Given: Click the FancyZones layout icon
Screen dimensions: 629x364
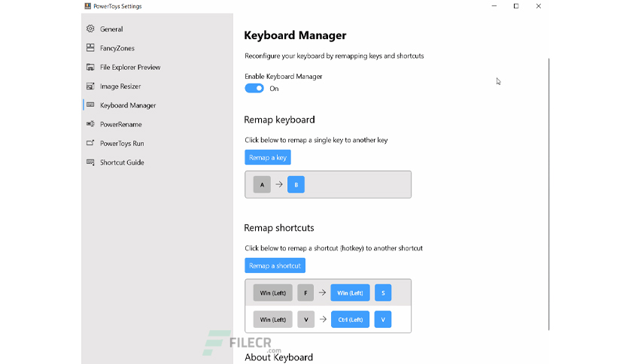Looking at the screenshot, I should tap(90, 47).
